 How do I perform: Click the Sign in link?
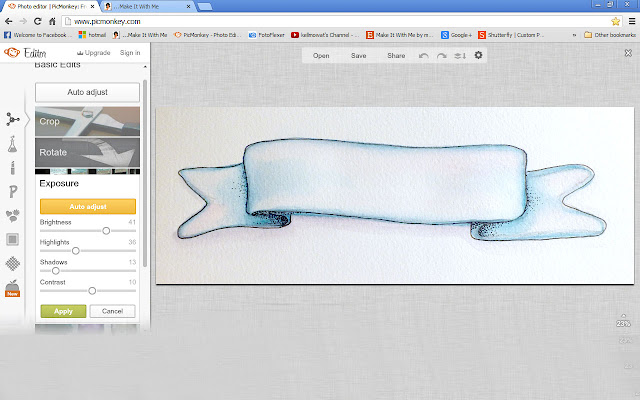(x=130, y=53)
